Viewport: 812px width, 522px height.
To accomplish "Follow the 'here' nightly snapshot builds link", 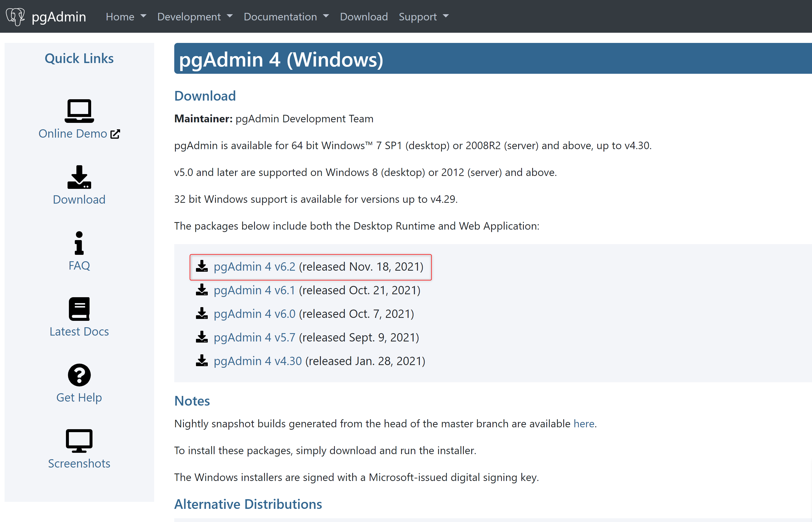I will pyautogui.click(x=584, y=424).
